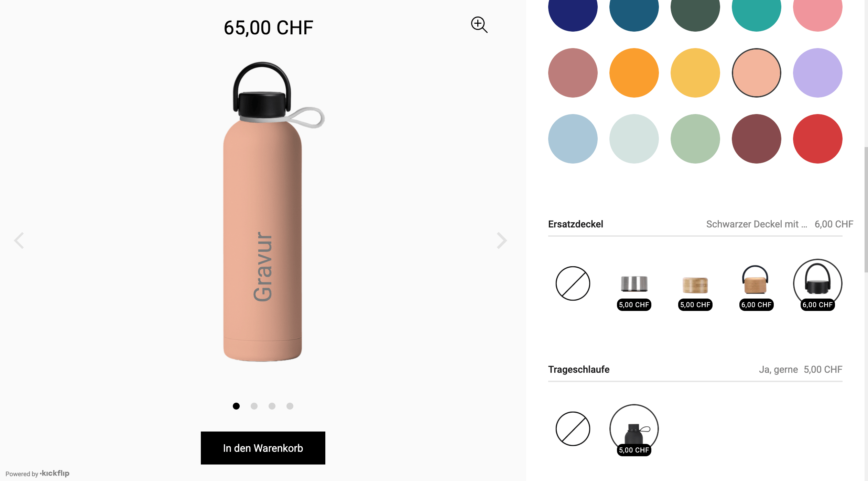
Task: Choose the flat bamboo replacement lid
Action: [695, 284]
